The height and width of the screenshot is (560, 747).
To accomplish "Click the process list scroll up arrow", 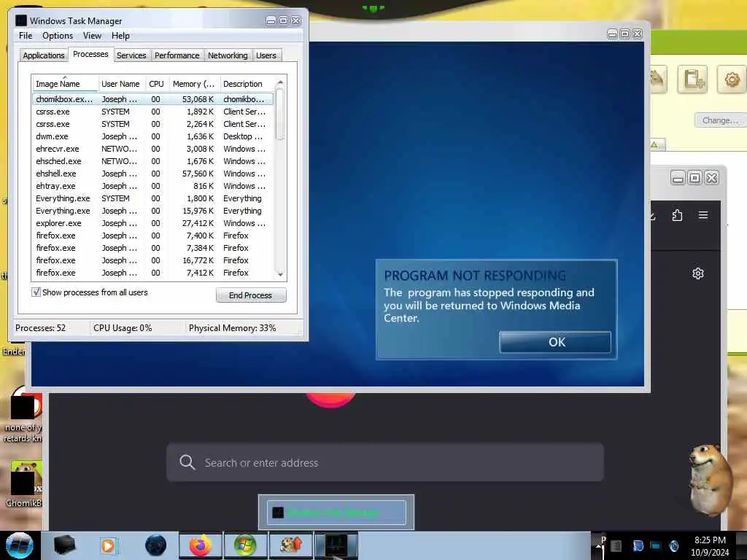I will (280, 83).
